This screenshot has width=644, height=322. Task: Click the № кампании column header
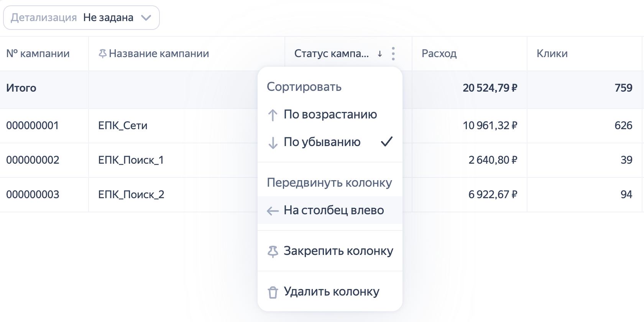pyautogui.click(x=38, y=54)
